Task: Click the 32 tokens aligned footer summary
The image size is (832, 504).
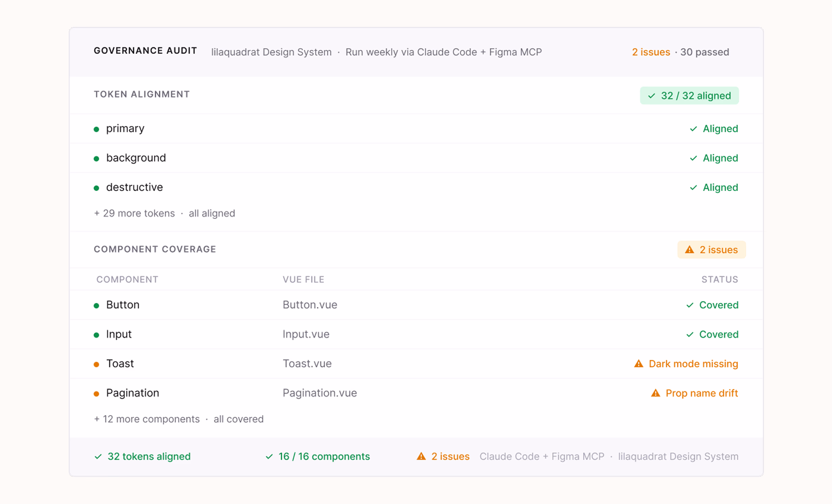Action: pos(149,457)
